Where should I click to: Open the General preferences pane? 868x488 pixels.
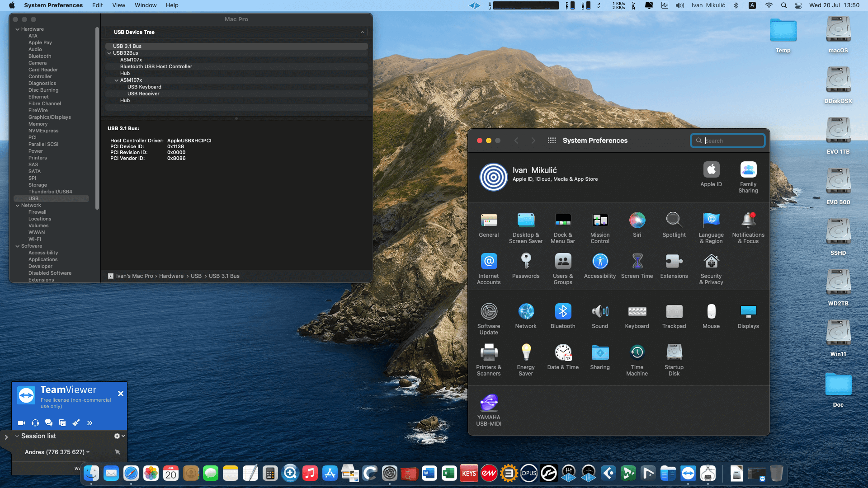[x=489, y=225]
